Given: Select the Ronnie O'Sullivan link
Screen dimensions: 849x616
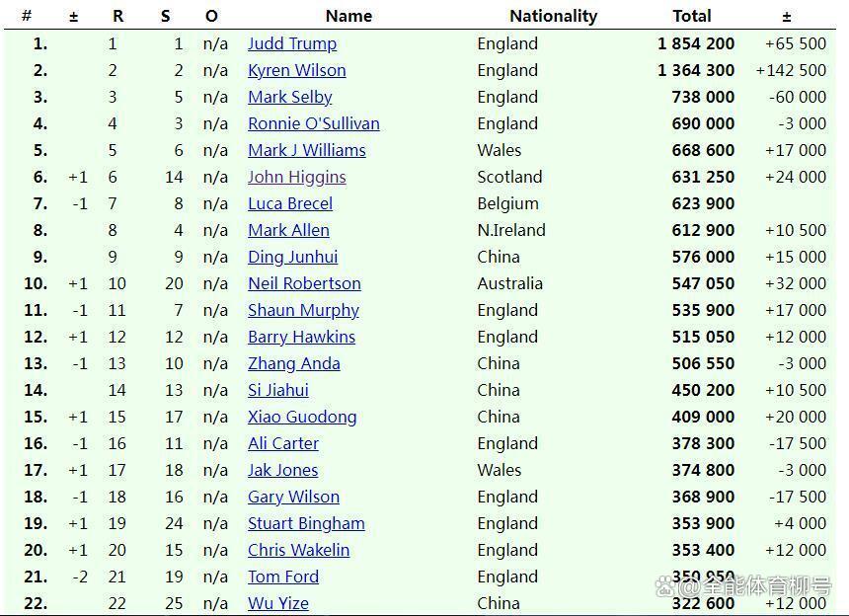Looking at the screenshot, I should pyautogui.click(x=313, y=123).
